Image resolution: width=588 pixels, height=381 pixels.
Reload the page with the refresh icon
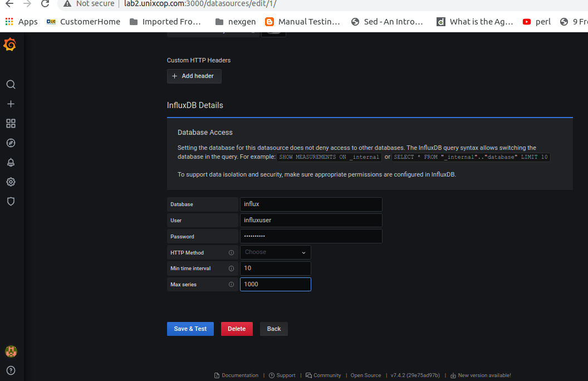coord(45,4)
